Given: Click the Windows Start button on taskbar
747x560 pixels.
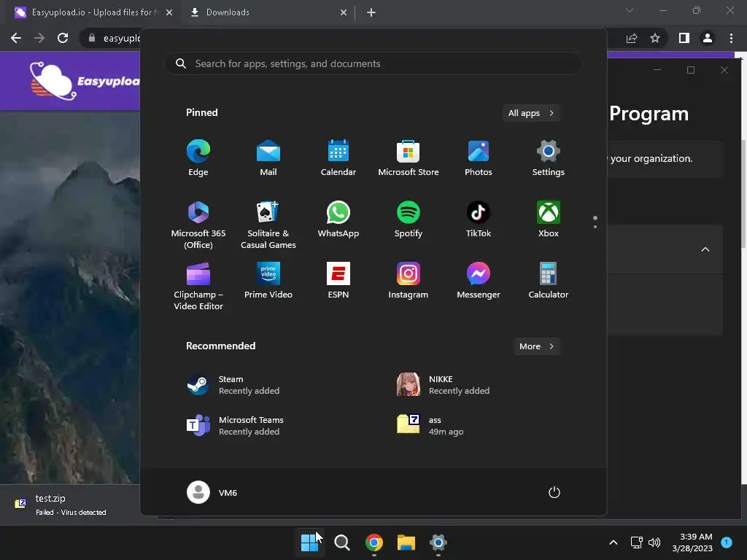Looking at the screenshot, I should pyautogui.click(x=309, y=542).
